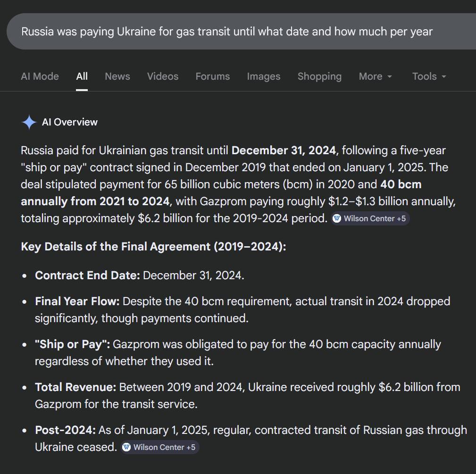This screenshot has height=474, width=476.
Task: Select the All results tab
Action: (x=82, y=76)
